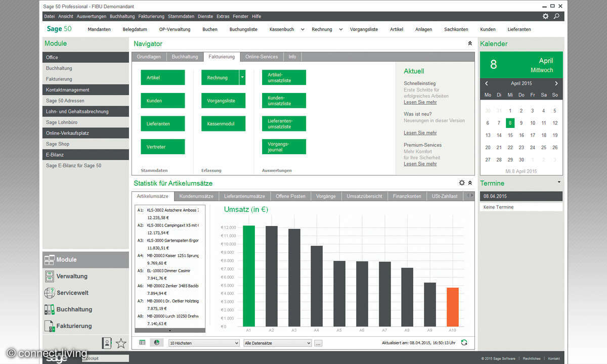The height and width of the screenshot is (364, 607).
Task: Open settings gear in top menu bar
Action: (545, 16)
